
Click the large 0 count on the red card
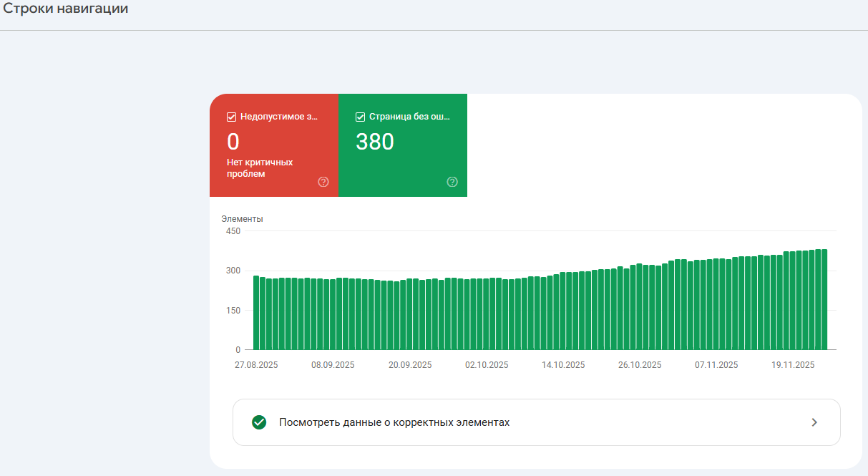click(233, 142)
